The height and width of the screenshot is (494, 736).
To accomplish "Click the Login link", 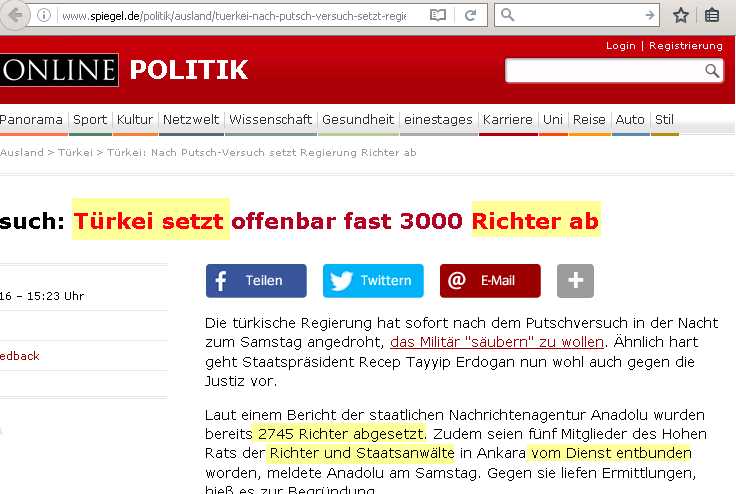I will click(x=620, y=46).
